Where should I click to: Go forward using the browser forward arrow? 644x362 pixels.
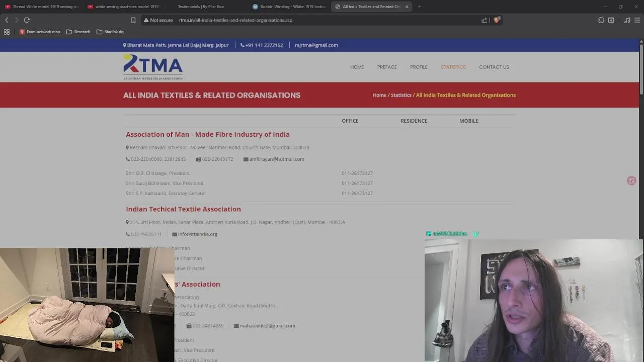(x=16, y=20)
